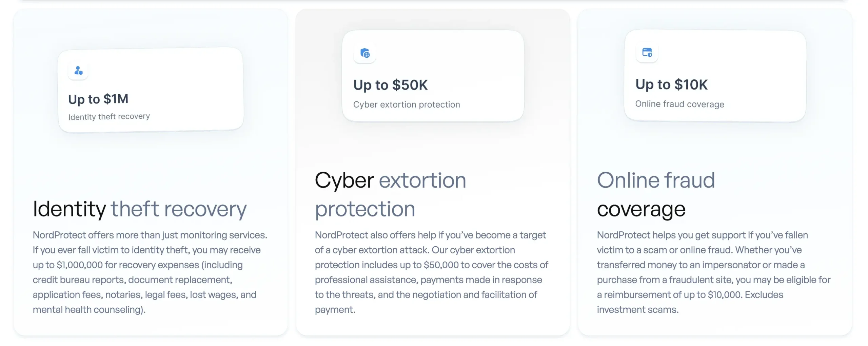Click the 'mental health counseling' text line
Viewport: 868px width, 346px height.
click(89, 309)
